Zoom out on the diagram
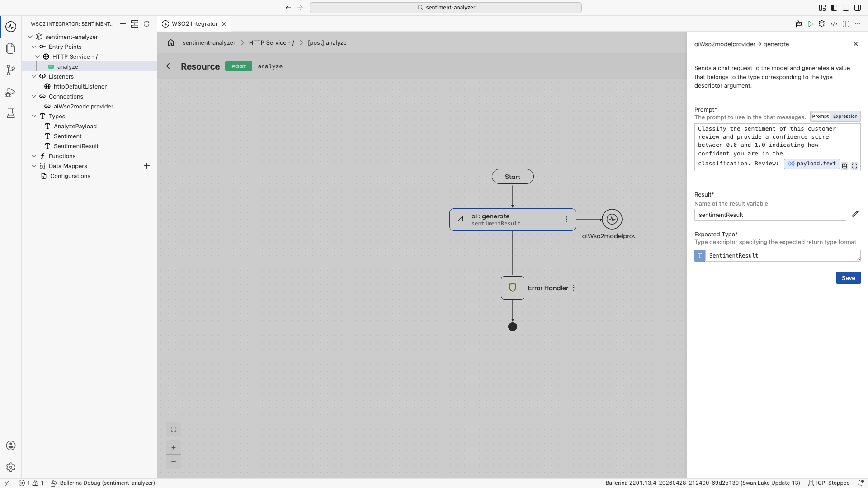This screenshot has width=868, height=488. [174, 462]
